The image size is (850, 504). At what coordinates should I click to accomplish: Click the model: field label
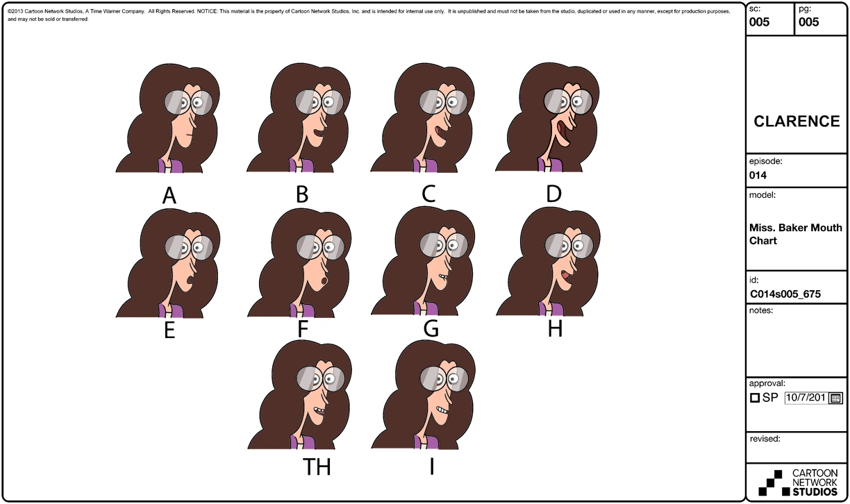762,195
